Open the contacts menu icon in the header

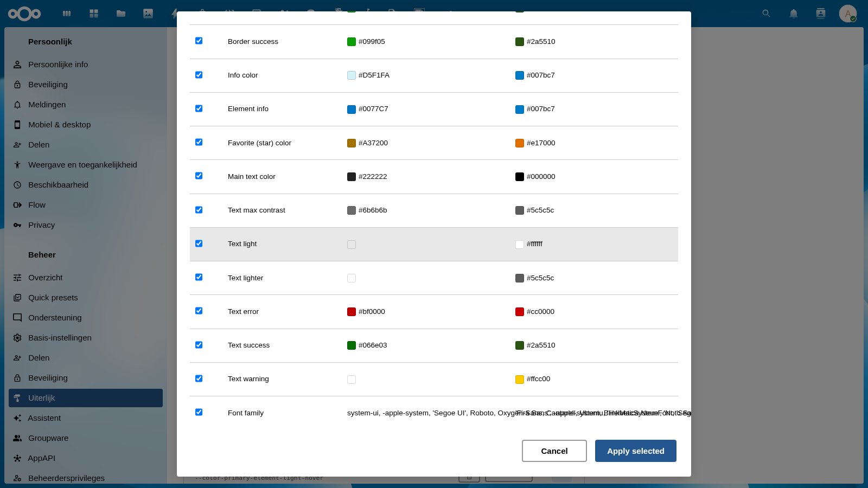[x=821, y=14]
